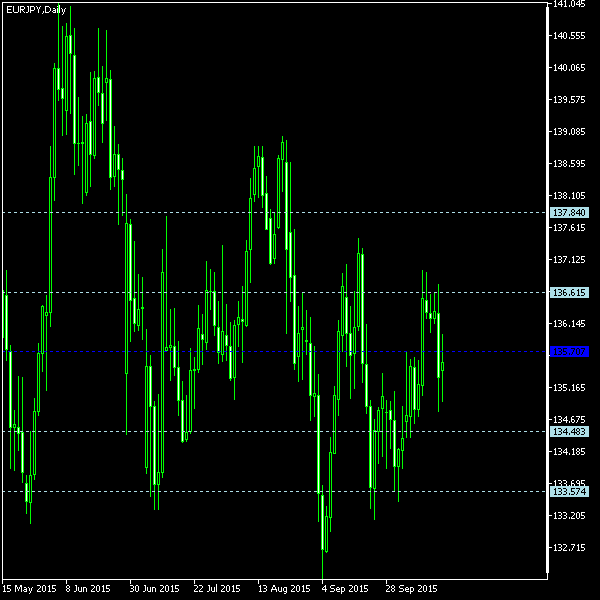Select the 134.483 horizontal line label
Image resolution: width=600 pixels, height=600 pixels.
coord(569,432)
